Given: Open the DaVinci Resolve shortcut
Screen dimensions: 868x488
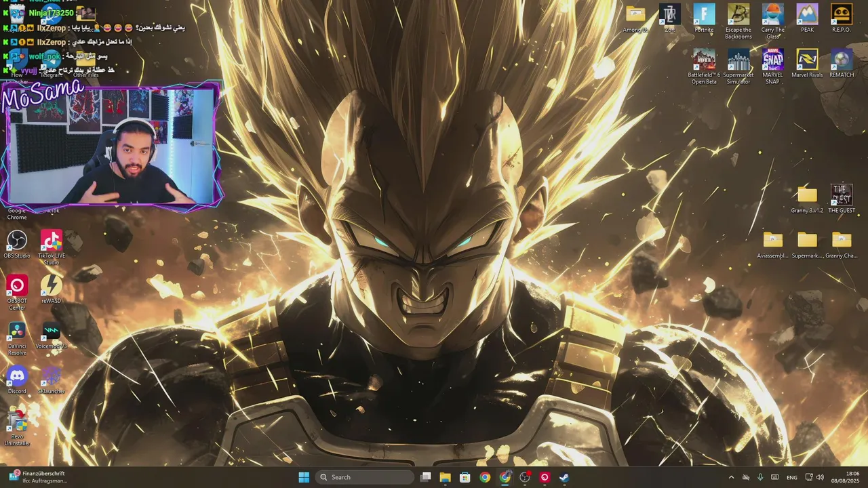Looking at the screenshot, I should pos(17,338).
